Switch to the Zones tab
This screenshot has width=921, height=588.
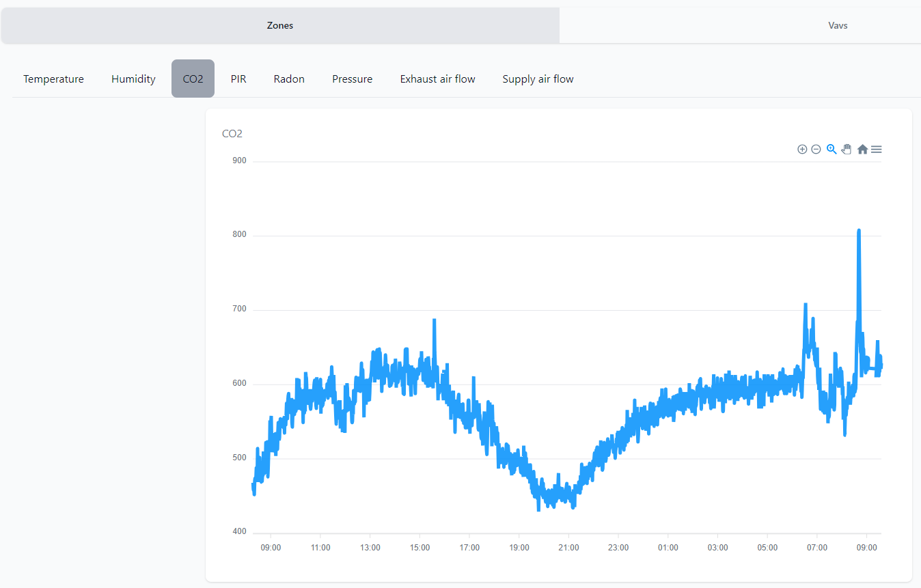point(280,26)
